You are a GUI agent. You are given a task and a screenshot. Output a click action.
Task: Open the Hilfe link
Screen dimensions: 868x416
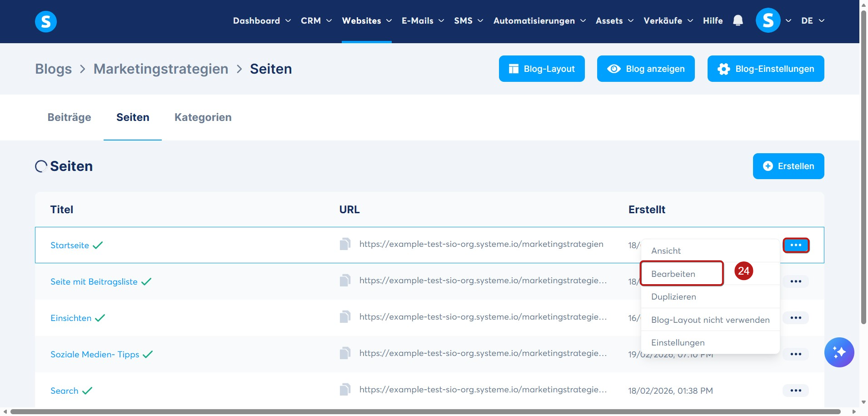point(713,20)
